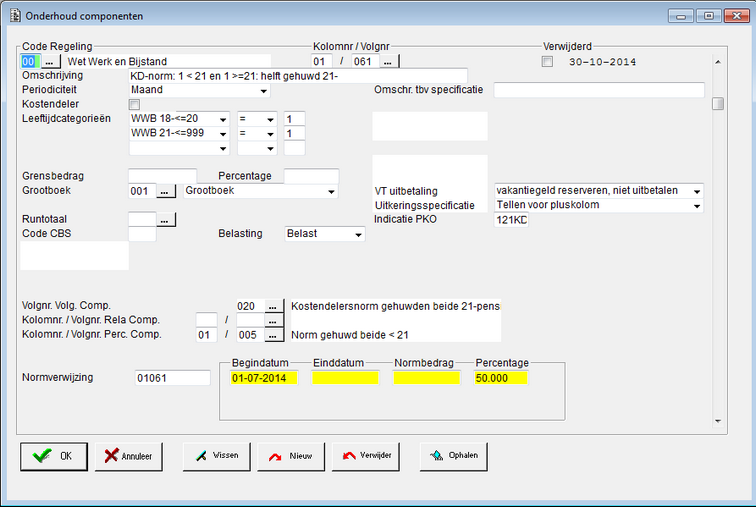Screen dimensions: 756x507
Task: Open the Runtotaal lookup ellipsis button
Action: (x=165, y=220)
